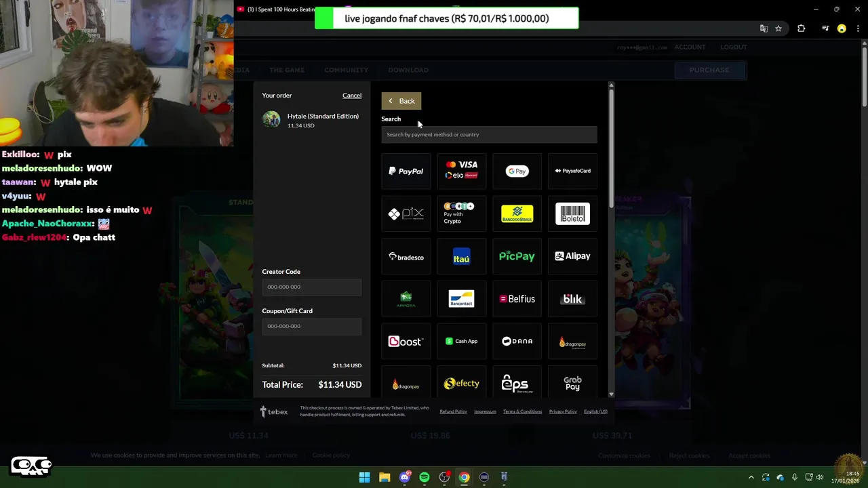Choose Pix payment method
This screenshot has height=488, width=868.
[x=406, y=214]
